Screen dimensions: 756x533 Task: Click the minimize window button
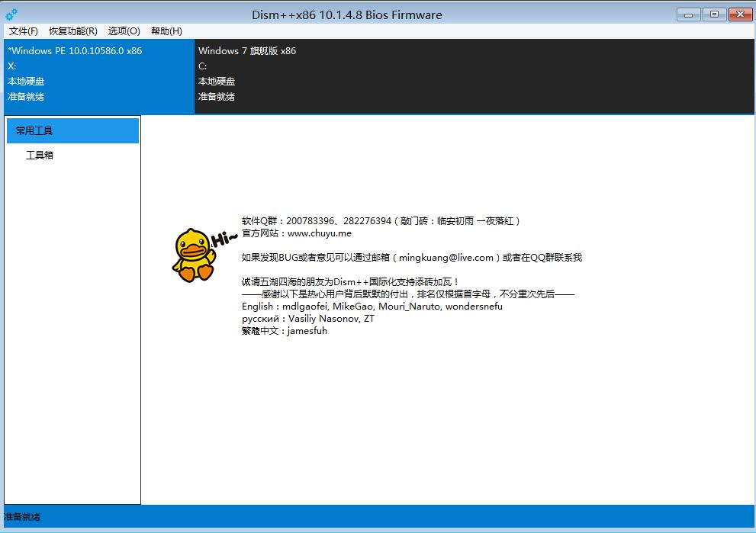click(687, 14)
